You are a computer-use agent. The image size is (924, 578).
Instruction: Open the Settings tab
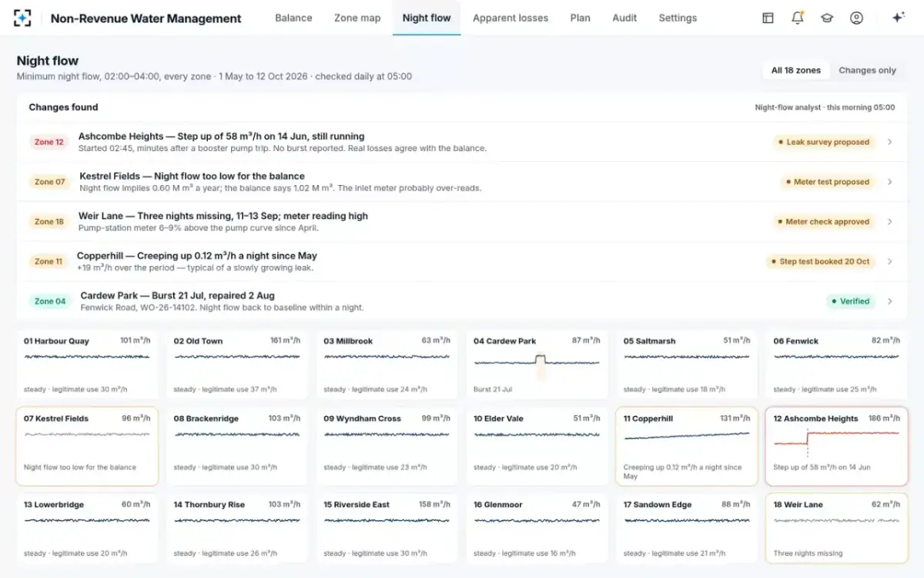click(x=678, y=18)
